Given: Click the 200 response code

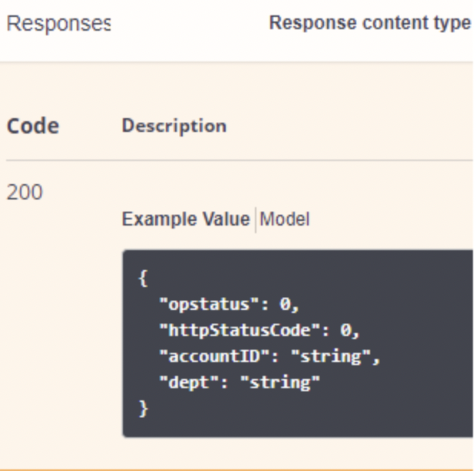Looking at the screenshot, I should [25, 192].
